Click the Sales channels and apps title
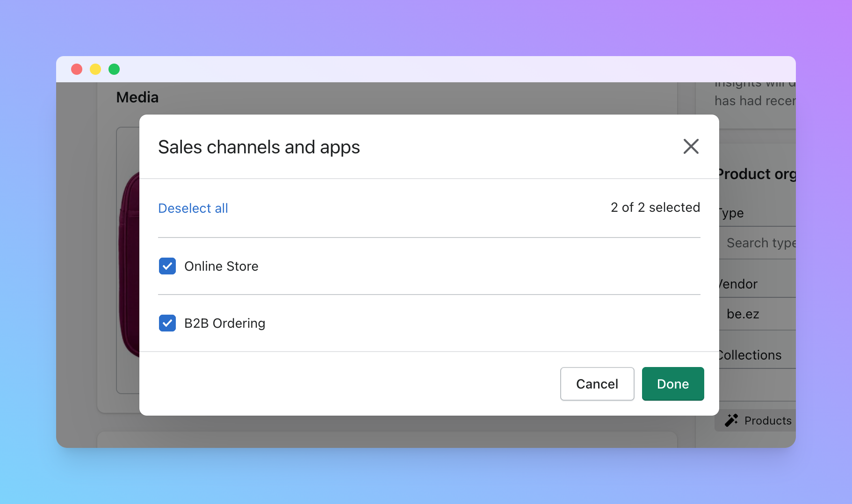 [259, 146]
